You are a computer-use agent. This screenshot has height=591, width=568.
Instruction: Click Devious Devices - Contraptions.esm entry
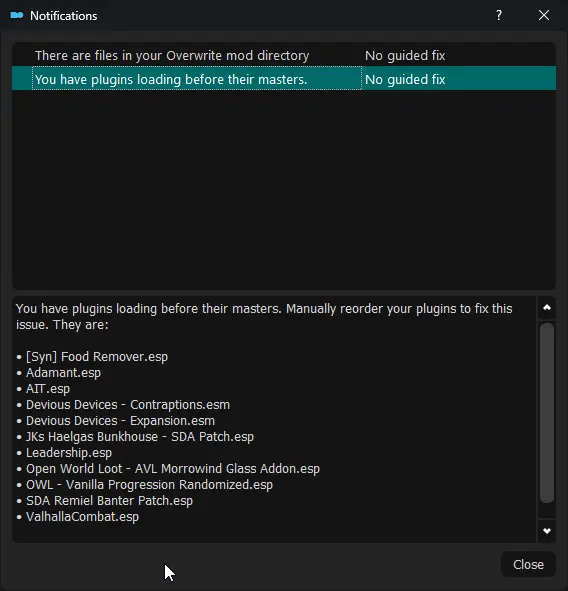click(128, 405)
